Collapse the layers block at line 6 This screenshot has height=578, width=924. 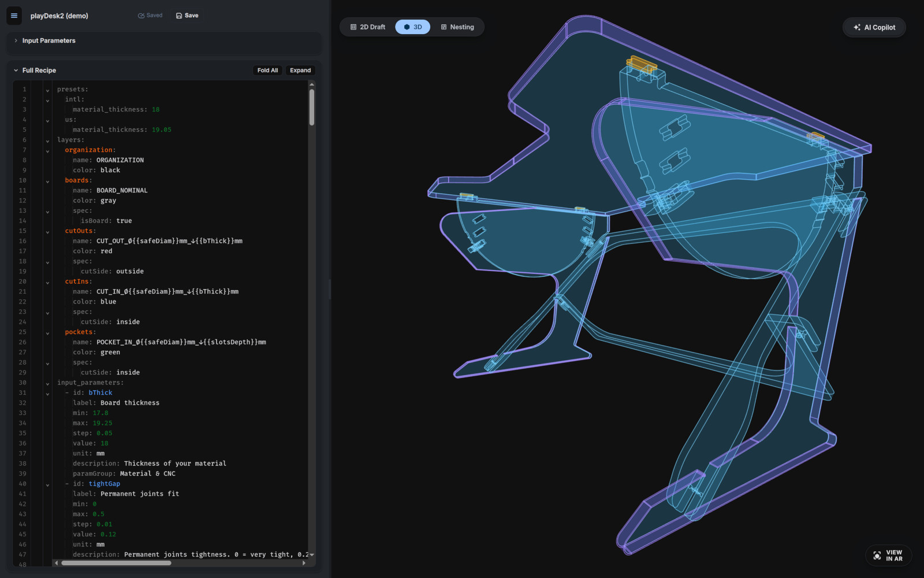click(47, 140)
